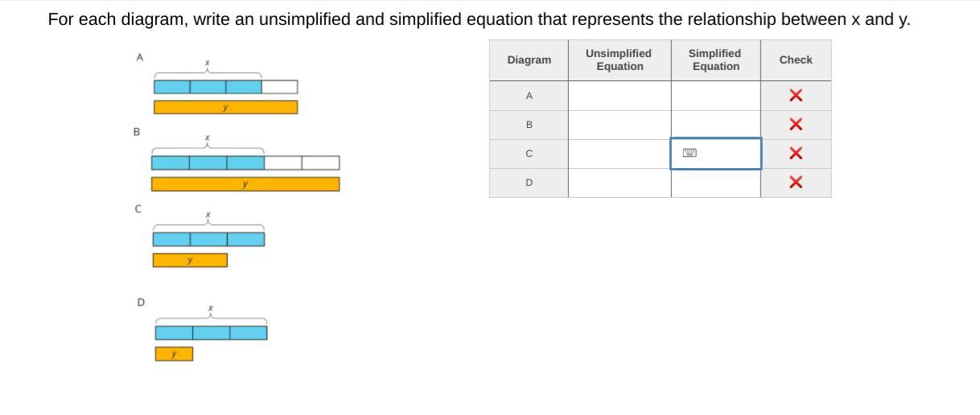The width and height of the screenshot is (980, 415).
Task: Click the orange y bar in diagram A
Action: click(x=225, y=107)
